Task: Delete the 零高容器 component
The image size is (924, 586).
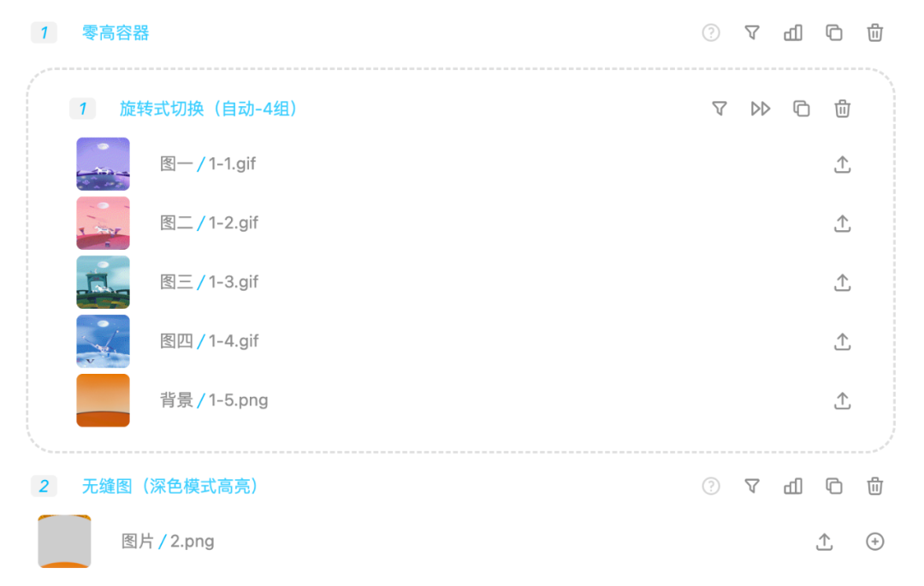Action: coord(875,33)
